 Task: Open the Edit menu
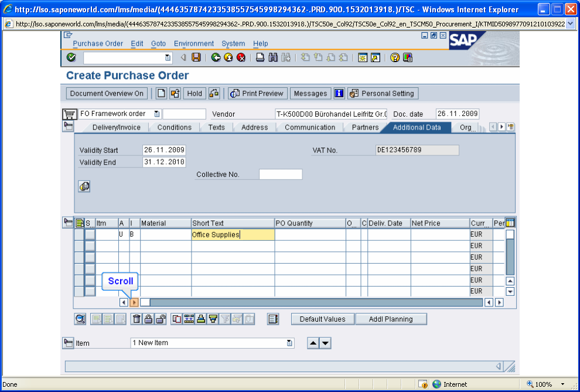tap(137, 43)
